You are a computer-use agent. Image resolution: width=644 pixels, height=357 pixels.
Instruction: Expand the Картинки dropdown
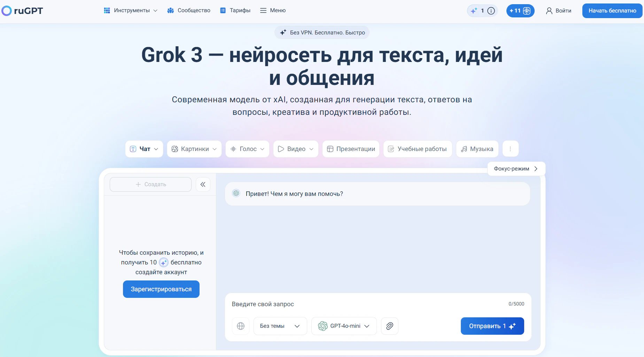tap(194, 149)
